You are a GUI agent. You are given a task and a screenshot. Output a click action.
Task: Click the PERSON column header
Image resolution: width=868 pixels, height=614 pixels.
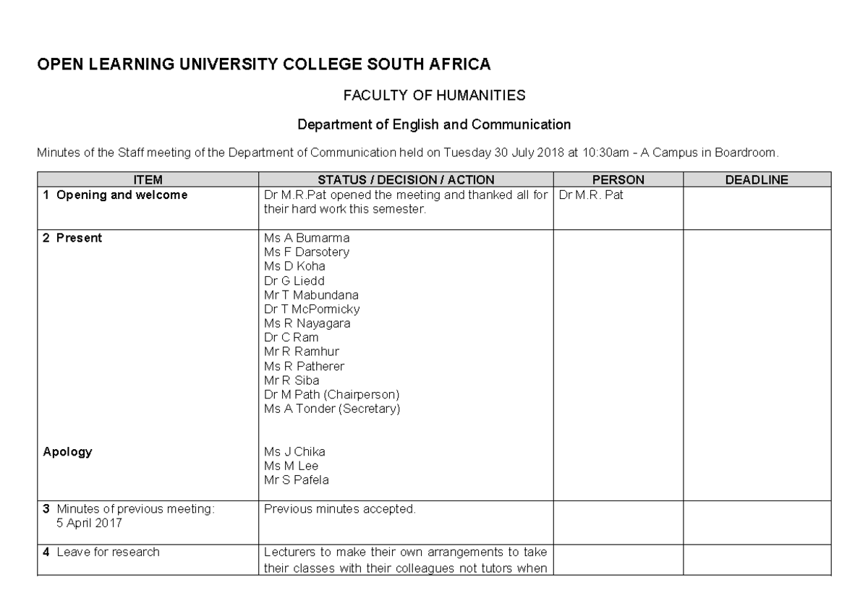(x=618, y=180)
